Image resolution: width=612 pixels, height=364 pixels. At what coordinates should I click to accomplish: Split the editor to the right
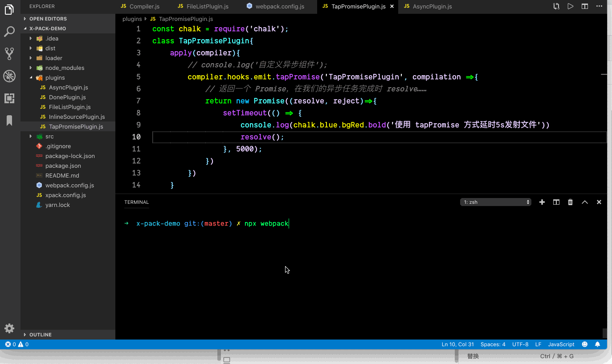pyautogui.click(x=585, y=6)
